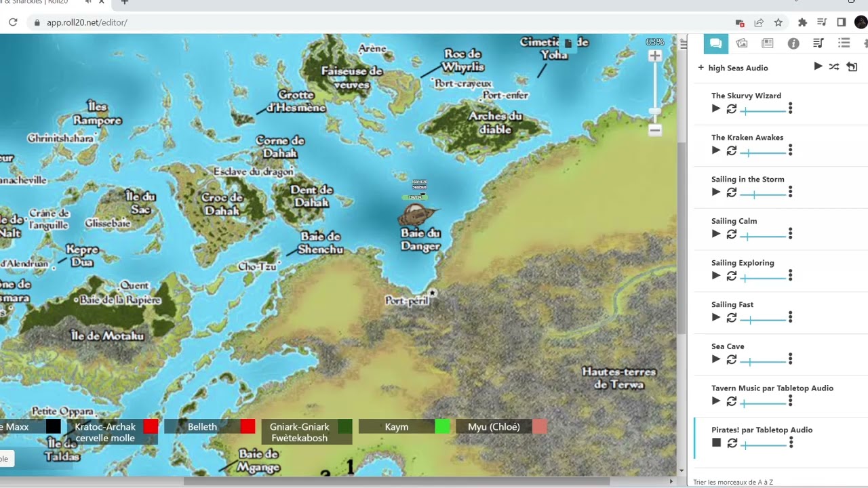Open options menu for The Kraken Awakes
868x488 pixels.
(x=791, y=150)
